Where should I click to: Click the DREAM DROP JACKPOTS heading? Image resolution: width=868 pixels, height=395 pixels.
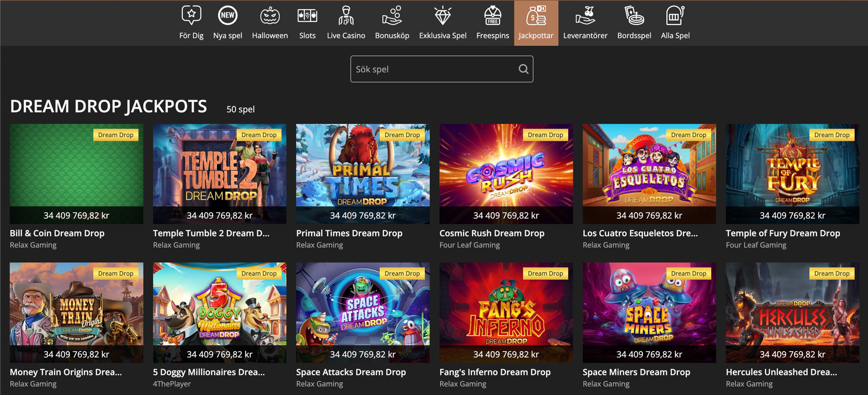coord(108,106)
